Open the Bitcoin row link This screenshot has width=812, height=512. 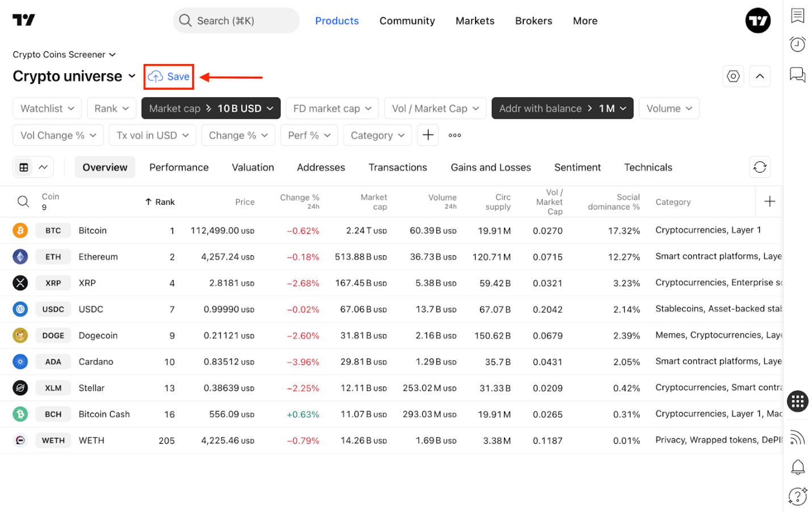(x=92, y=230)
